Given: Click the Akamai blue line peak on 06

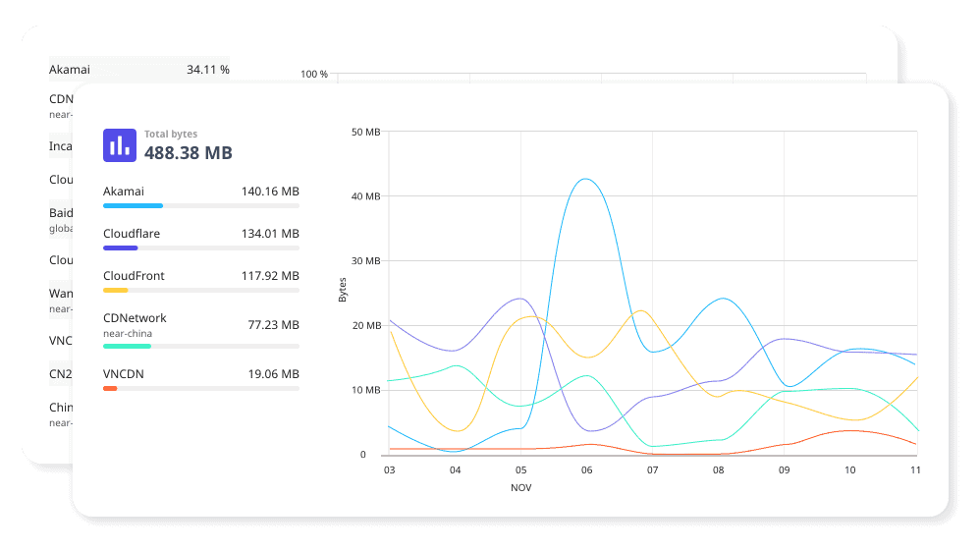Looking at the screenshot, I should pos(585,180).
